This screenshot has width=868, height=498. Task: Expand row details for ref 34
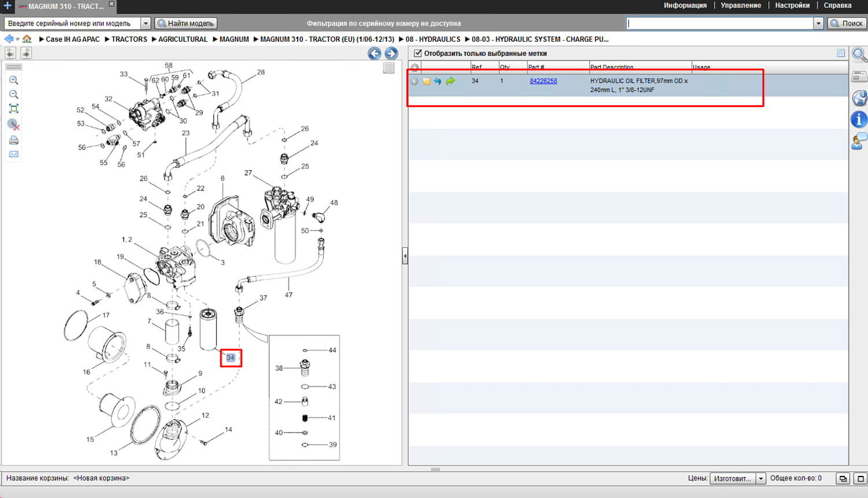[x=414, y=82]
